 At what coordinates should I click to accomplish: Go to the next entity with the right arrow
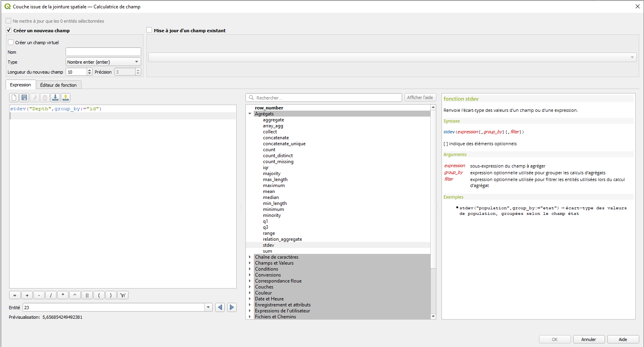[x=232, y=307]
